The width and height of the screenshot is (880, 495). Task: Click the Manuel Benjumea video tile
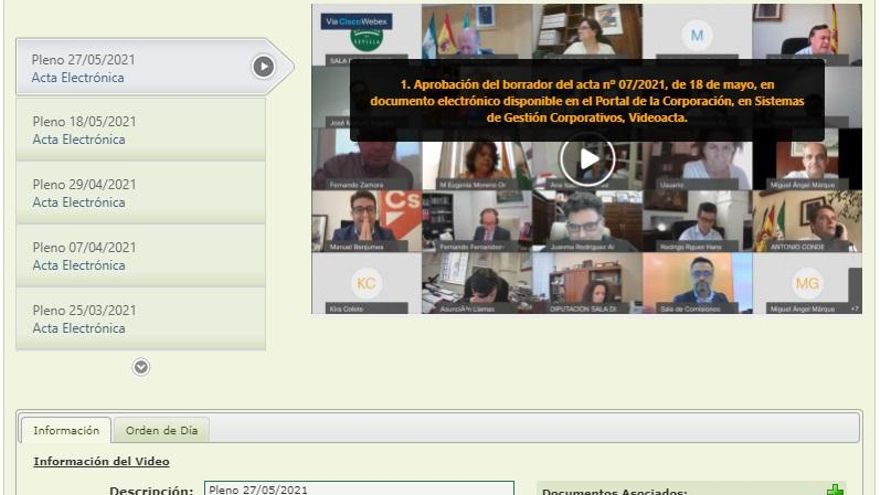366,221
